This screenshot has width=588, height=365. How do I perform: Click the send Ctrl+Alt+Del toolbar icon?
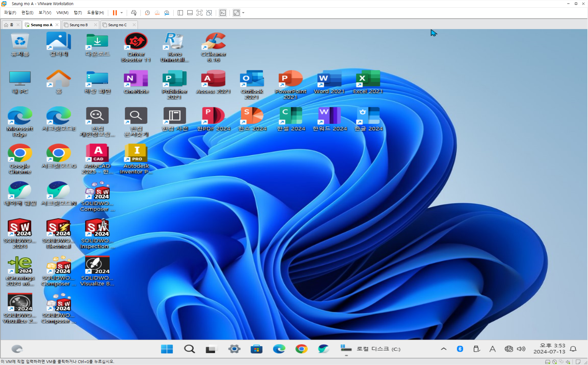[134, 13]
